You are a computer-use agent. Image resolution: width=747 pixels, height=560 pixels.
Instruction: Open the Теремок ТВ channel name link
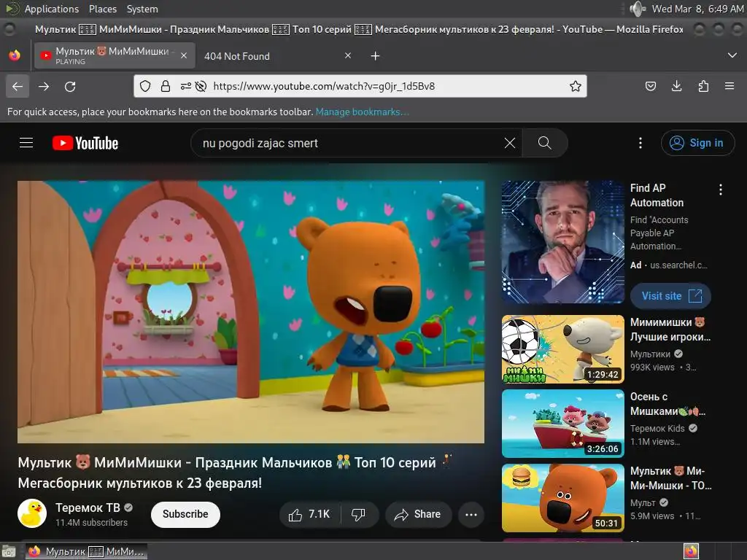coord(88,507)
